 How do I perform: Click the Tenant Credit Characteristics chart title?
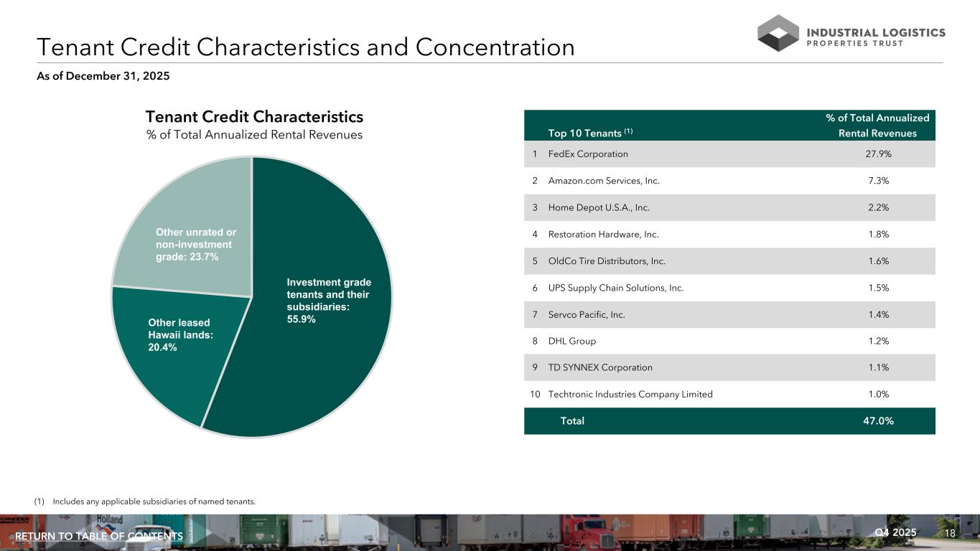coord(254,117)
